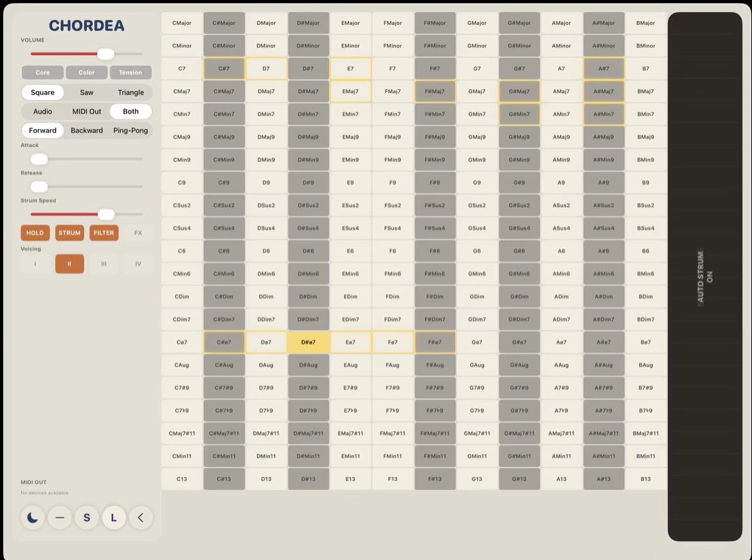752x560 pixels.
Task: Play the CMajor chord pad
Action: pos(182,23)
